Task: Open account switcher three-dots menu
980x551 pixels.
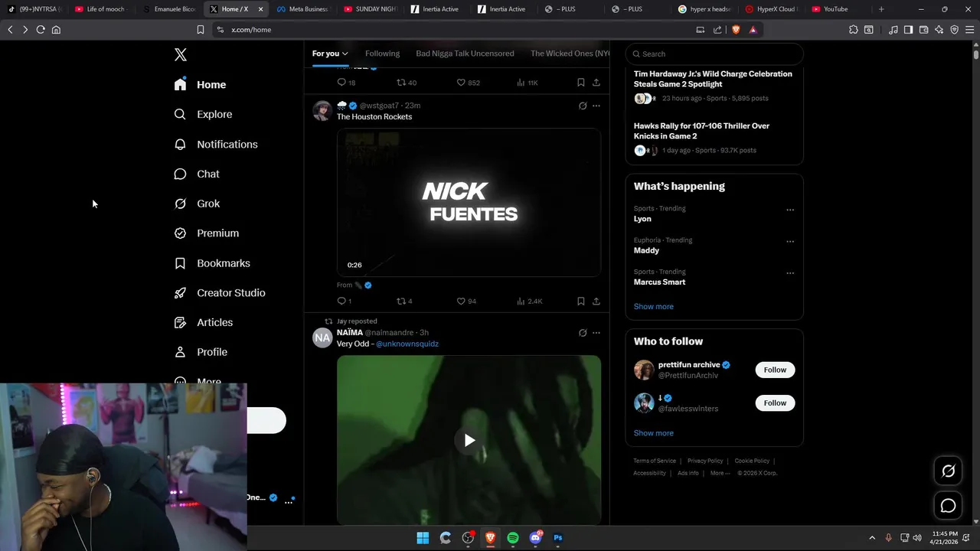Action: pyautogui.click(x=289, y=502)
